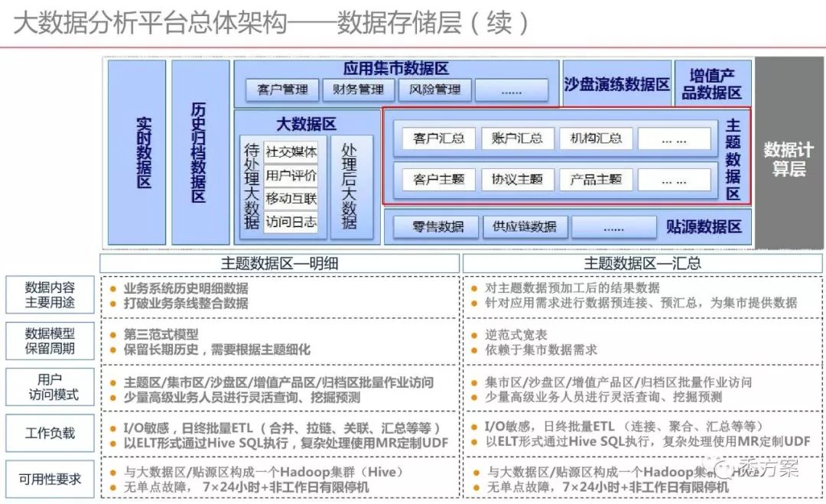Click the gray 数据计算层 panel

pos(789,153)
